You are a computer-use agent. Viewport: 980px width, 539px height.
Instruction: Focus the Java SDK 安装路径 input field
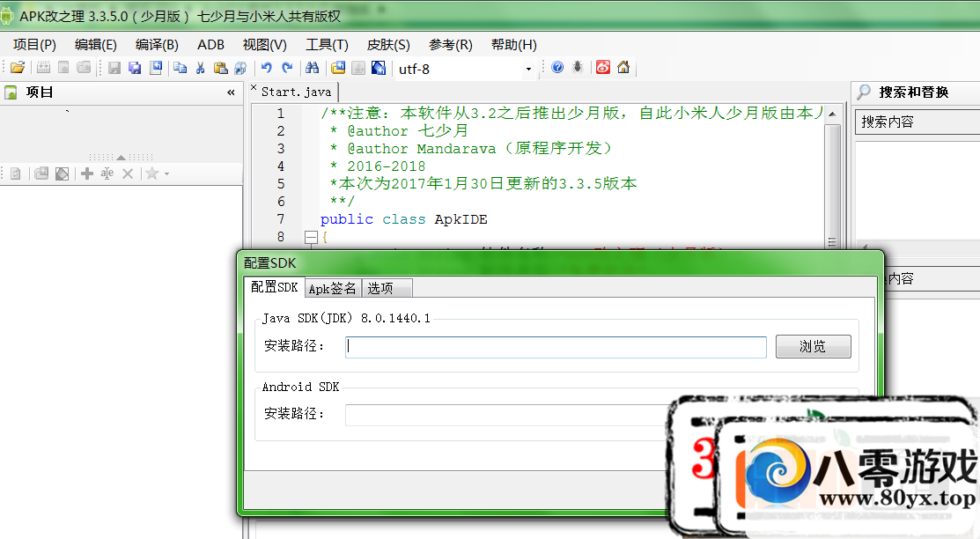pyautogui.click(x=556, y=347)
